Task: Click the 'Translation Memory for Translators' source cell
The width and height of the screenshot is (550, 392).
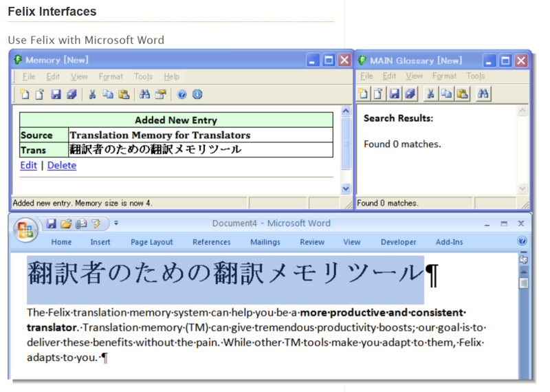Action: point(201,135)
